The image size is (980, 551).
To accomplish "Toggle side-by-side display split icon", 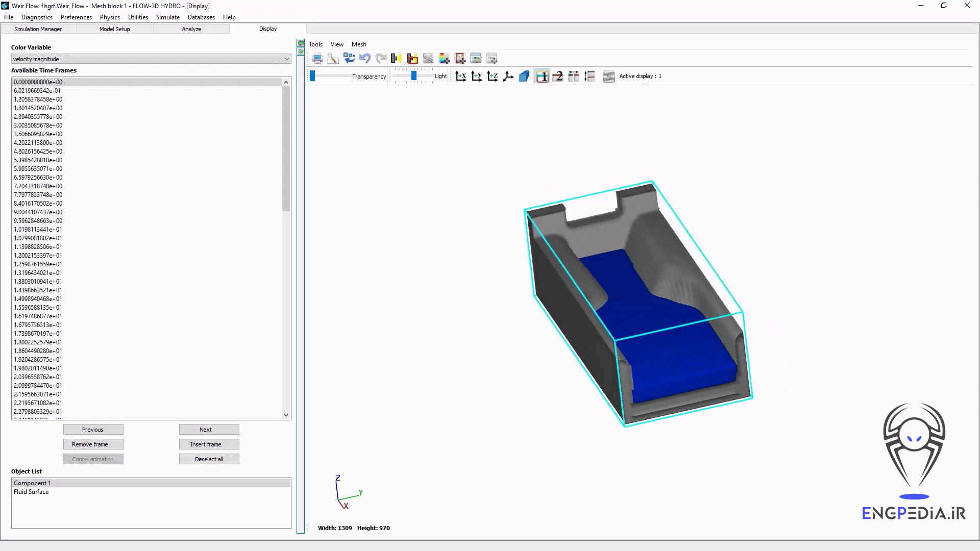I will (574, 77).
